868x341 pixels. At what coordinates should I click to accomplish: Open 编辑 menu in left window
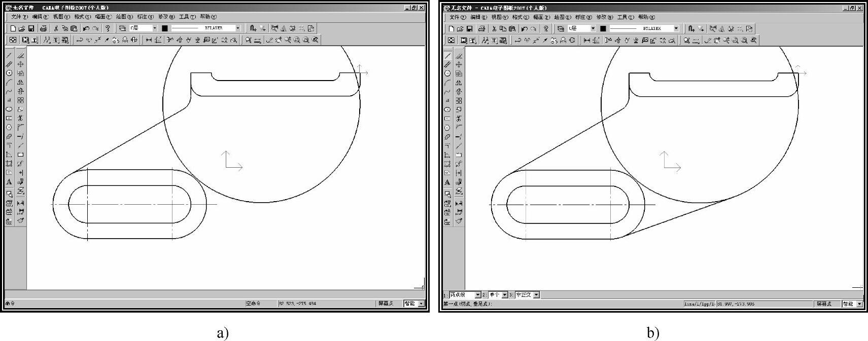tap(41, 17)
